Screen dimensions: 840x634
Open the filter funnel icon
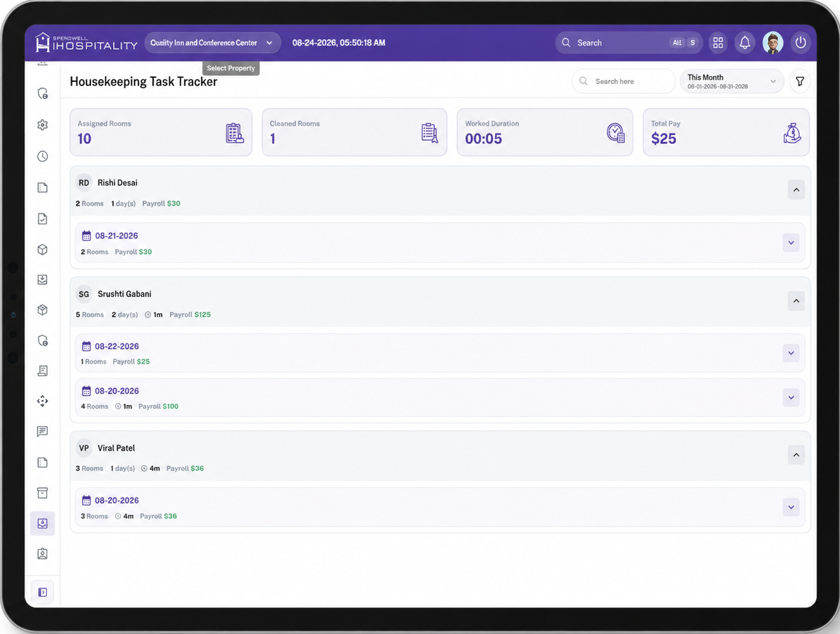(x=800, y=81)
